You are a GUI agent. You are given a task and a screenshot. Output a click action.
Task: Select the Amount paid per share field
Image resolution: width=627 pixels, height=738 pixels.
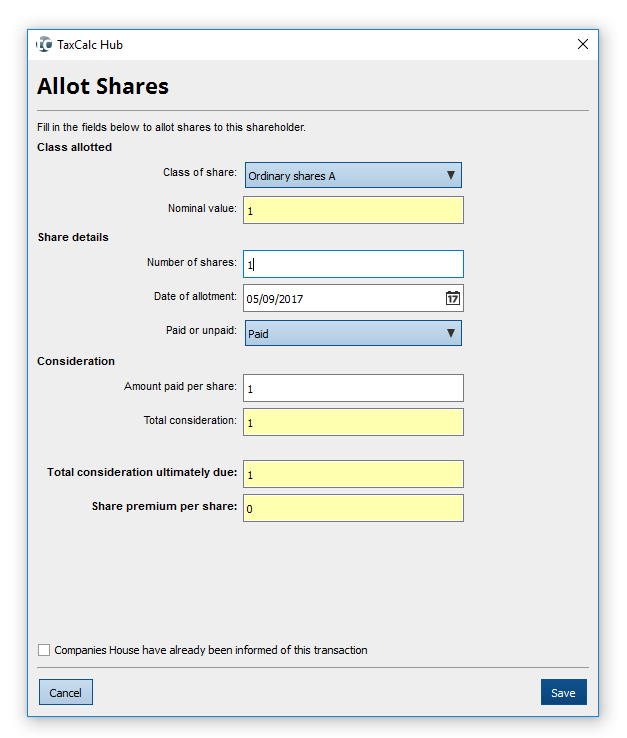[353, 388]
